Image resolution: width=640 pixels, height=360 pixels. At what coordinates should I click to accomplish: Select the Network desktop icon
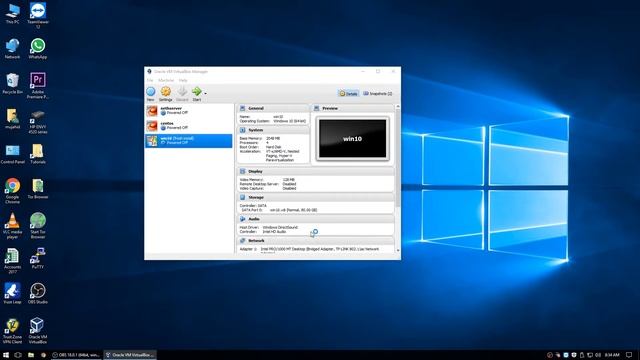pyautogui.click(x=12, y=49)
